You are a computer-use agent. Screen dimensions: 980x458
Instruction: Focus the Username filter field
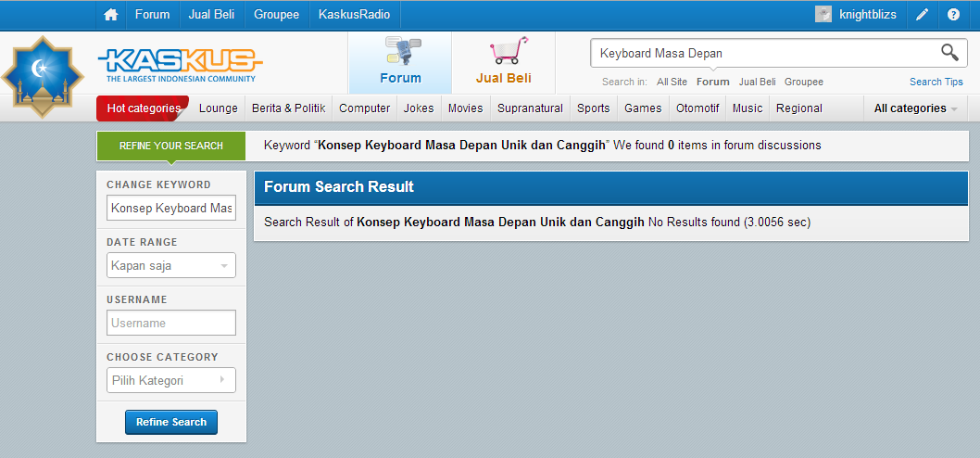(171, 323)
